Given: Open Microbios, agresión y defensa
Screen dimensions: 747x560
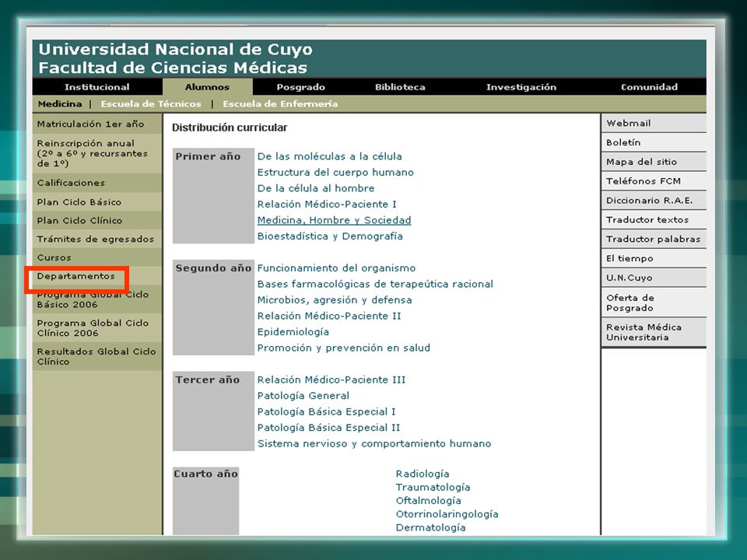Looking at the screenshot, I should pyautogui.click(x=335, y=300).
